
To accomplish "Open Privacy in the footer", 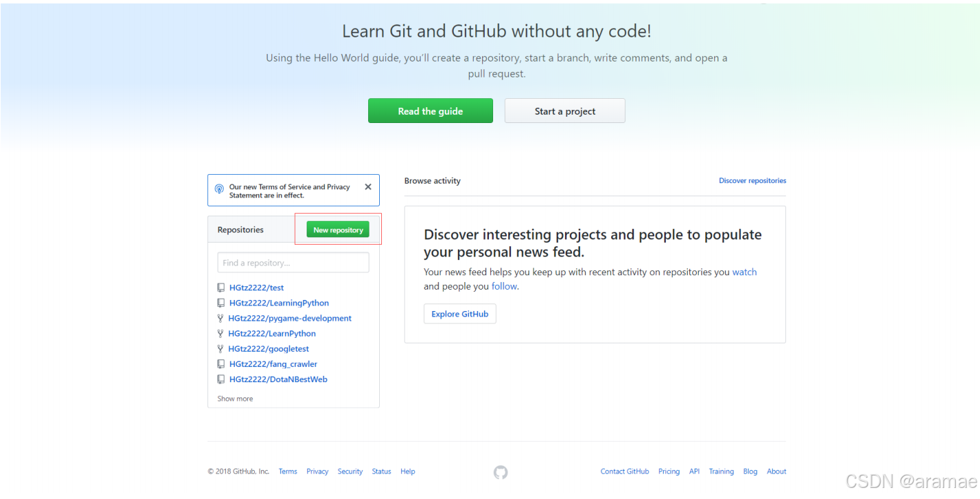I will [x=317, y=471].
